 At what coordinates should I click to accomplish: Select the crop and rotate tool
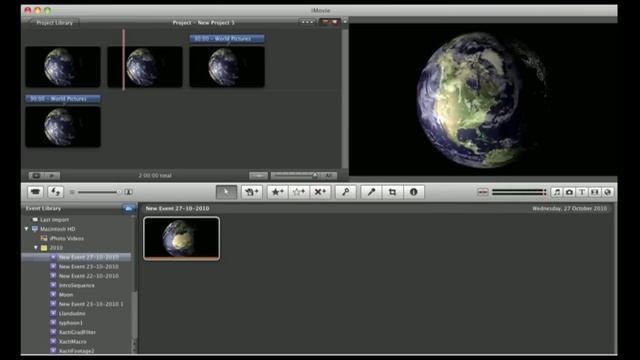coord(392,192)
